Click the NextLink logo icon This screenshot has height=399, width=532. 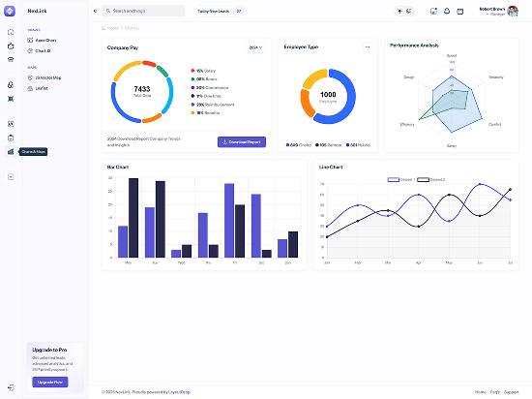pyautogui.click(x=10, y=11)
